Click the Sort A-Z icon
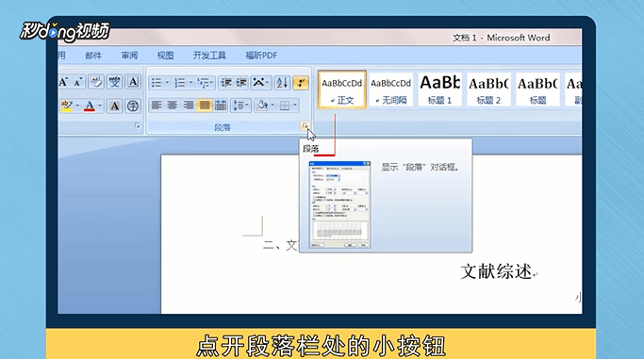Screen dimensions: 644x359 coord(282,83)
